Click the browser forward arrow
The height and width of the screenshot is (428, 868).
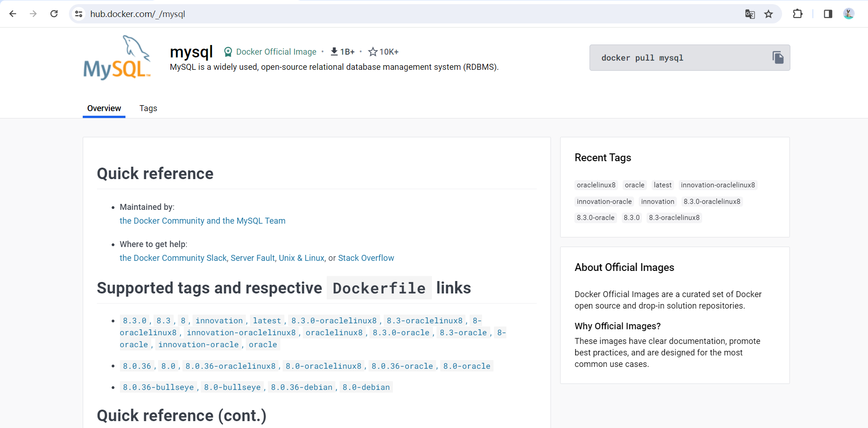coord(33,14)
